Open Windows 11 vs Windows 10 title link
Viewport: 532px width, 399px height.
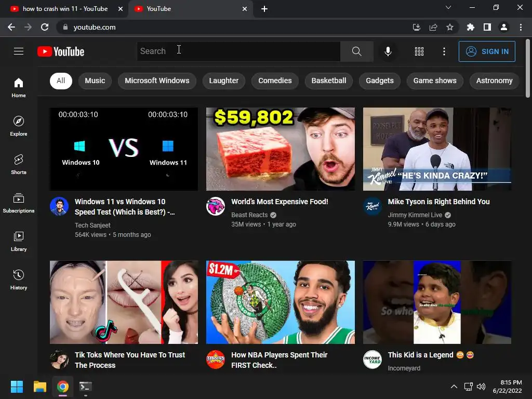(125, 207)
